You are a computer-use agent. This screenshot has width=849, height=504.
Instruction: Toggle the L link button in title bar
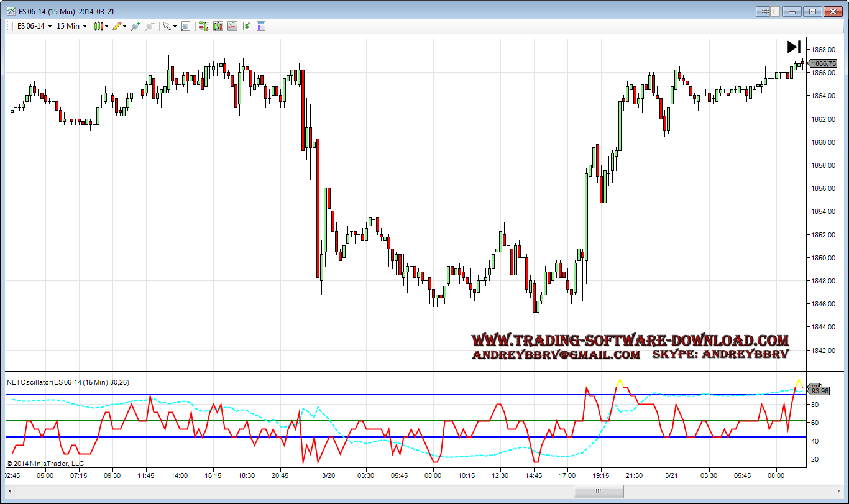tap(774, 11)
